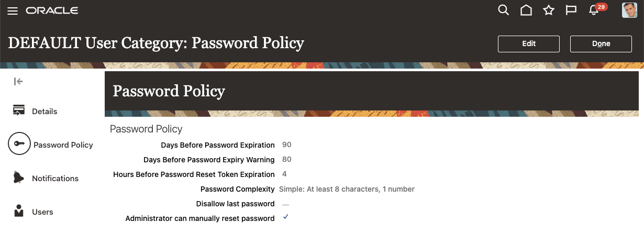The image size is (644, 244).
Task: Click the Notifications bell sidebar icon
Action: click(x=19, y=178)
